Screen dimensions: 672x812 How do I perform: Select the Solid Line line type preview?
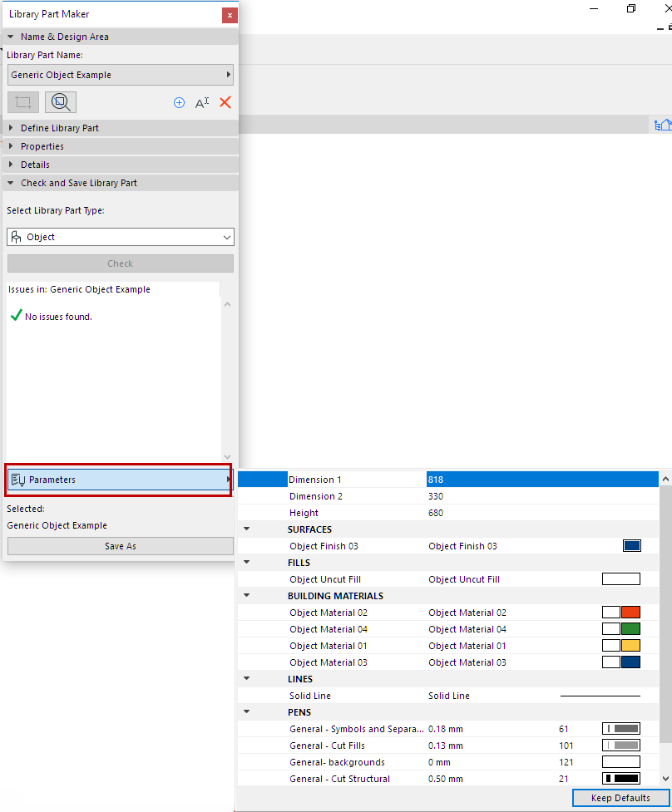pos(598,696)
